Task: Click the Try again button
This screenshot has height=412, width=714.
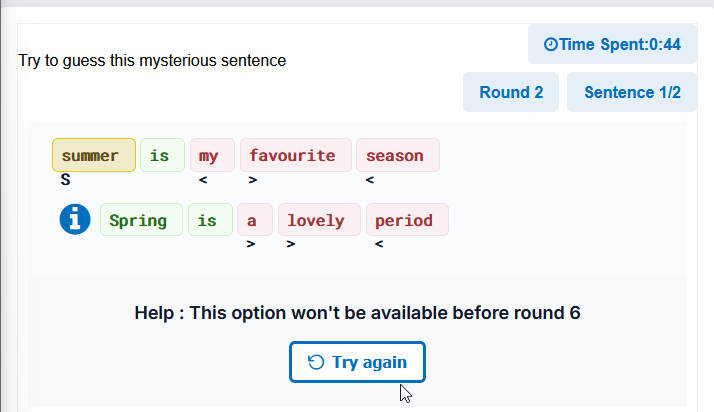Action: [357, 362]
